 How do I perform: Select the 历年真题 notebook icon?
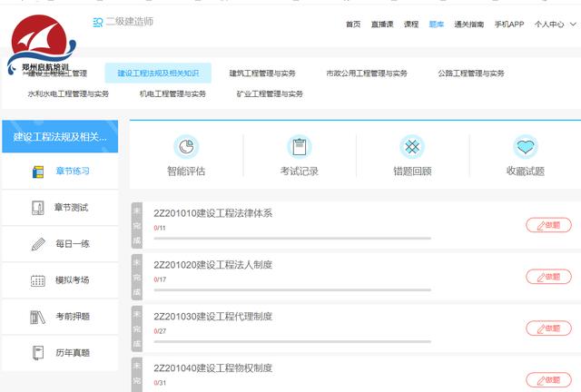[38, 353]
